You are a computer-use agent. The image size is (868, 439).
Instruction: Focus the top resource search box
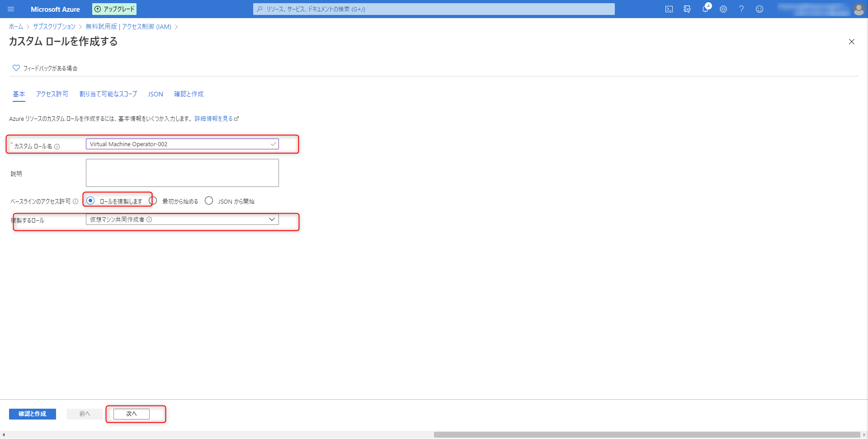pyautogui.click(x=434, y=9)
